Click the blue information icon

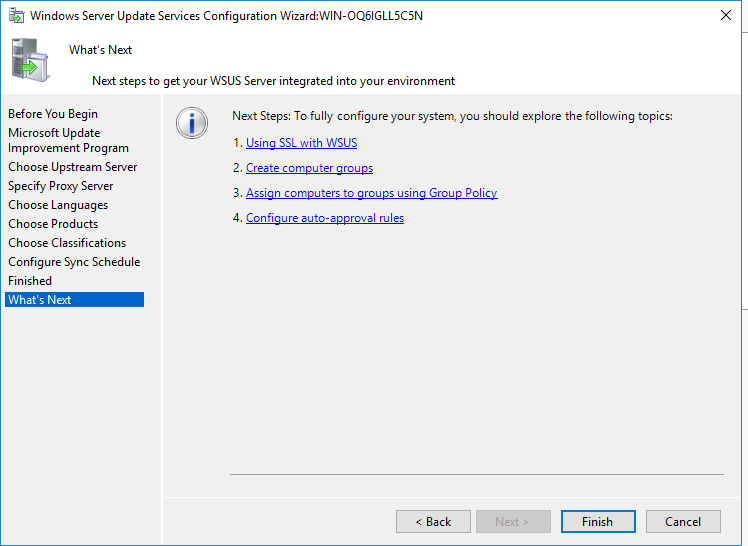[x=192, y=123]
